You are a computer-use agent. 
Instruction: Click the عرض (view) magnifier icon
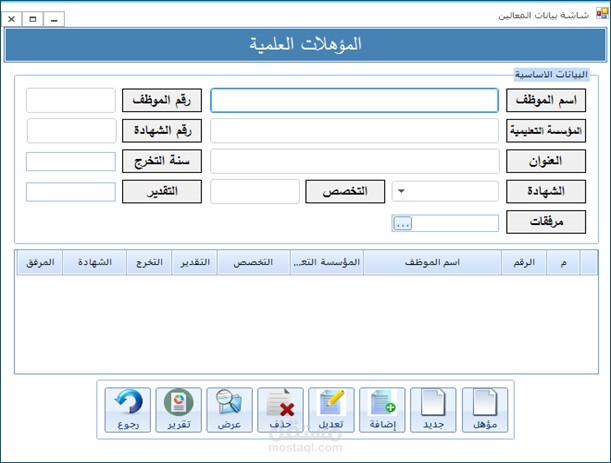point(230,410)
